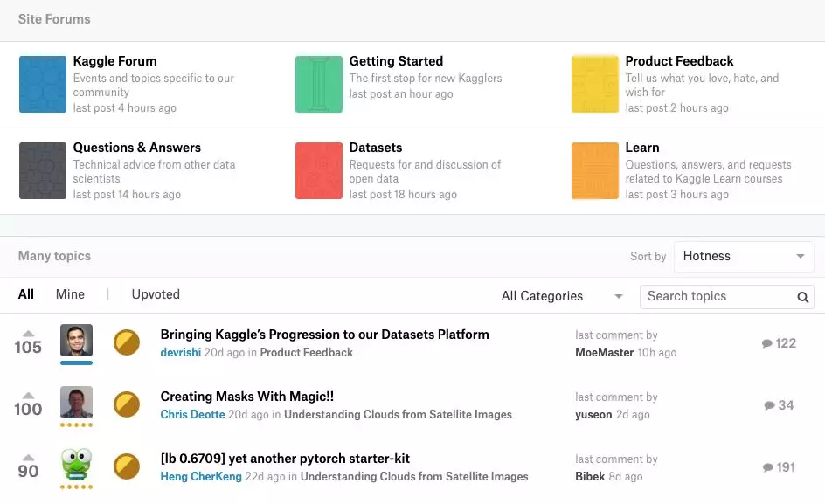This screenshot has height=504, width=825.
Task: Click 'last post an hour ago' text
Action: pos(401,94)
